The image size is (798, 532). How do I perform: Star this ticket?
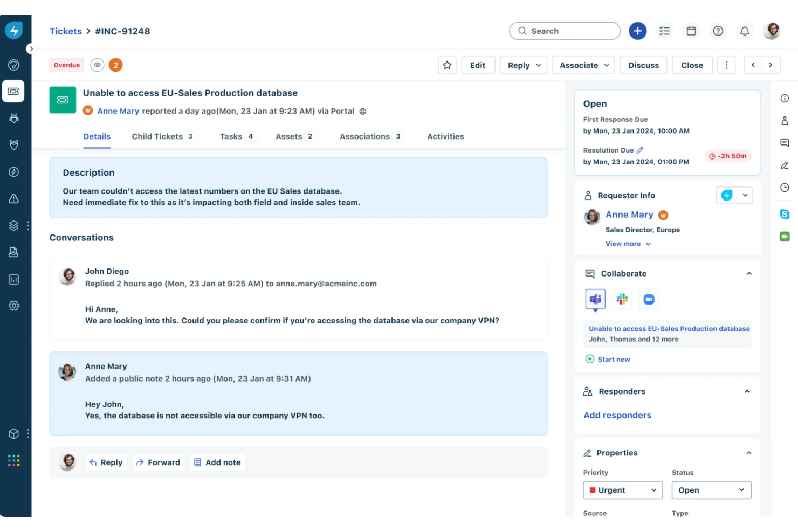pyautogui.click(x=447, y=65)
